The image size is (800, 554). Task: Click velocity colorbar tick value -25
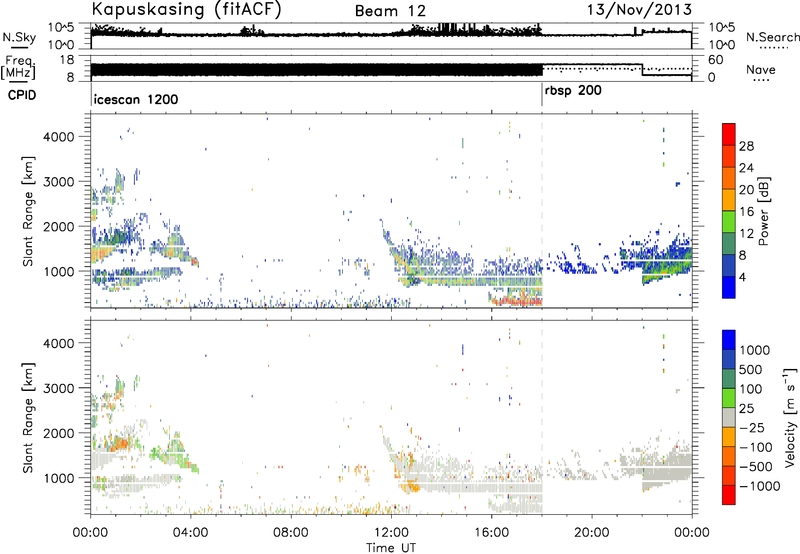coord(754,427)
